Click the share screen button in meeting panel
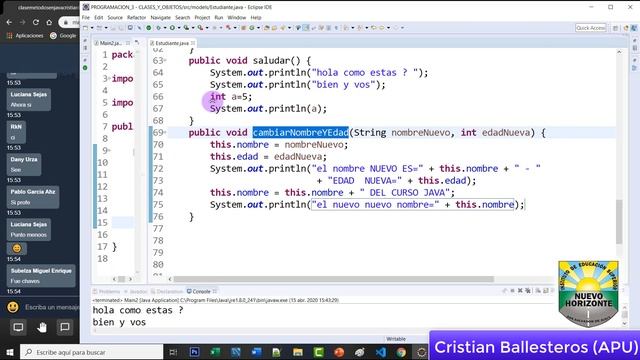Image resolution: width=640 pixels, height=360 pixels. click(18, 327)
